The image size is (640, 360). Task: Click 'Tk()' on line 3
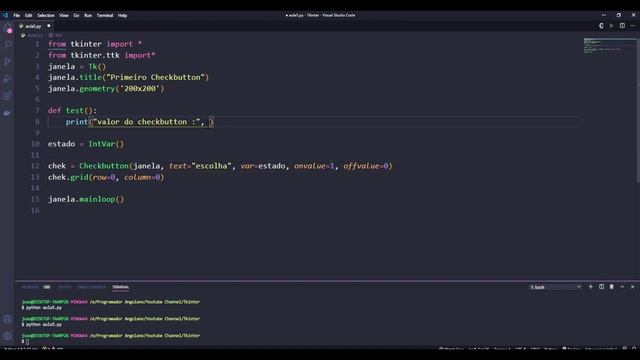coord(97,67)
